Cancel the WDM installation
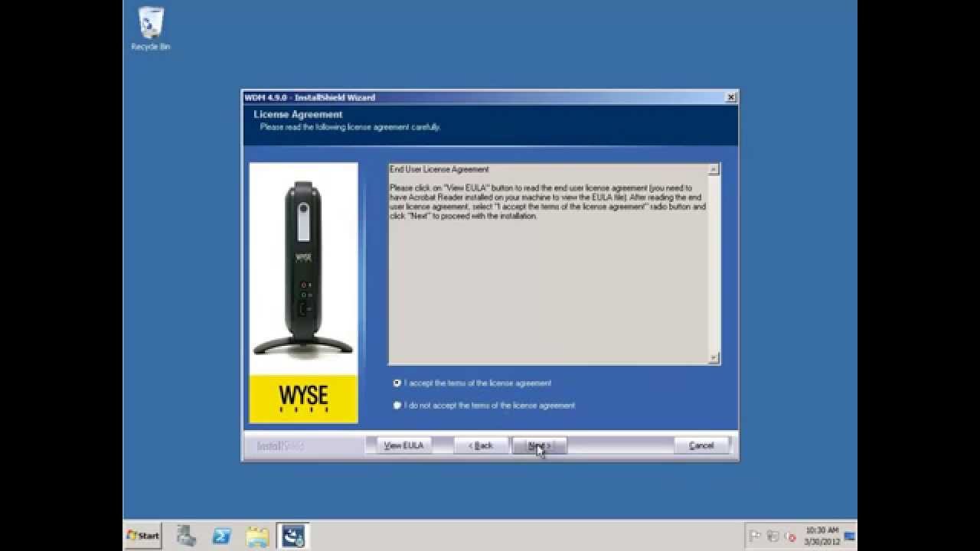This screenshot has height=551, width=980. pos(701,445)
